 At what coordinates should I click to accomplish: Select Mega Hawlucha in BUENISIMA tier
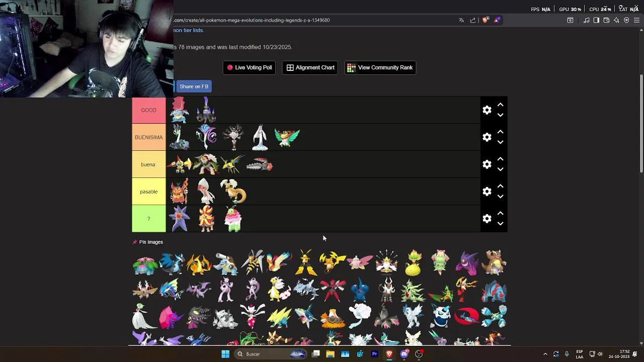(x=287, y=137)
